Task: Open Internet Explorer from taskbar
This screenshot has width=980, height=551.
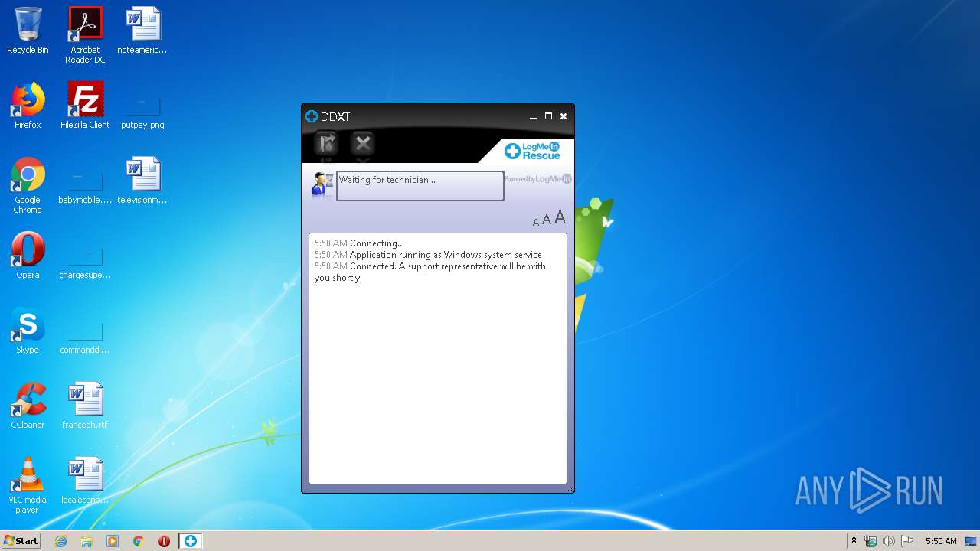Action: [60, 541]
